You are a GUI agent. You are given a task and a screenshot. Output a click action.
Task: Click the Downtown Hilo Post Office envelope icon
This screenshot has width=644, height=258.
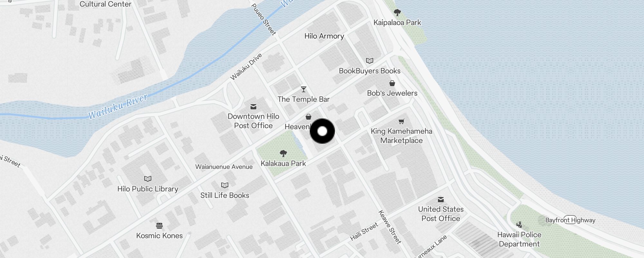(253, 106)
